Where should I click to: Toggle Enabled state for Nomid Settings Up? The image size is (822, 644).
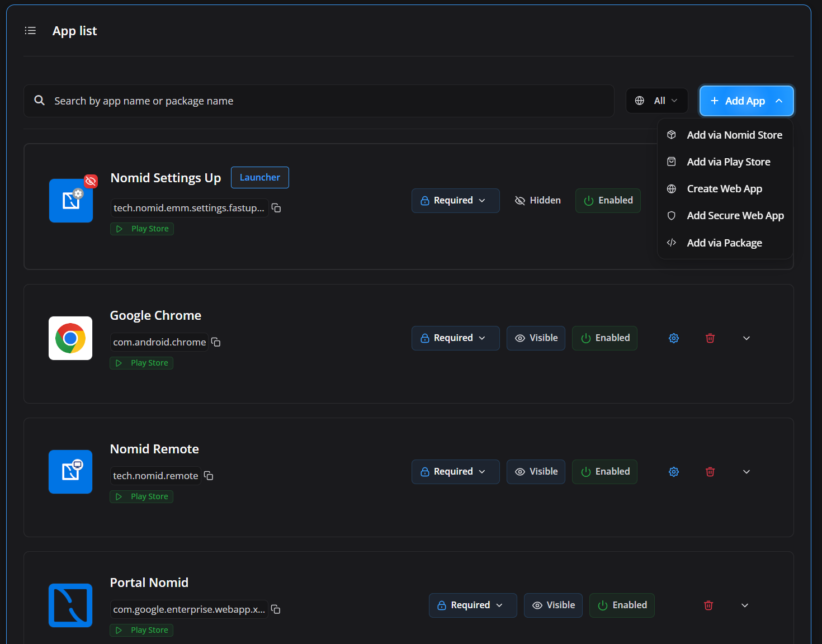pos(608,201)
